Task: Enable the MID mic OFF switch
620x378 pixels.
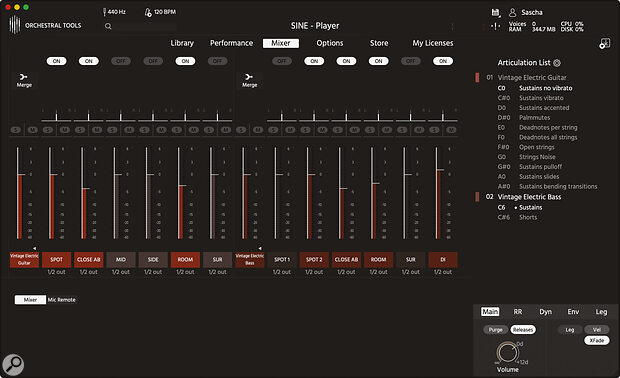Action: pos(121,61)
